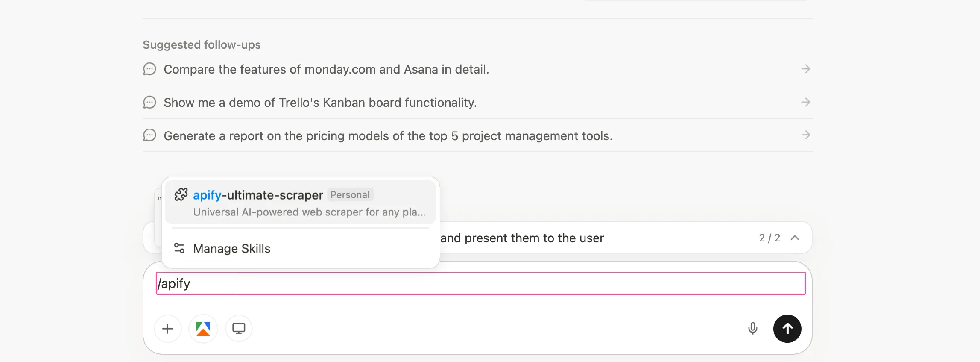Choose the Trello Kanban demo follow-up

click(x=477, y=103)
